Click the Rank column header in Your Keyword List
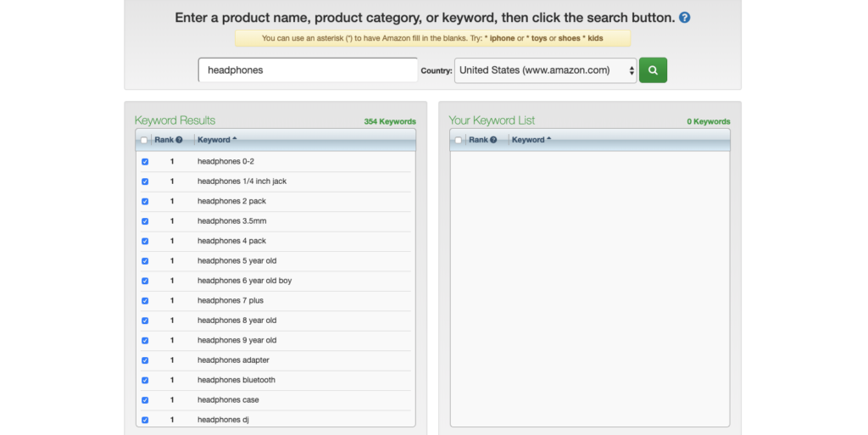 (x=478, y=140)
